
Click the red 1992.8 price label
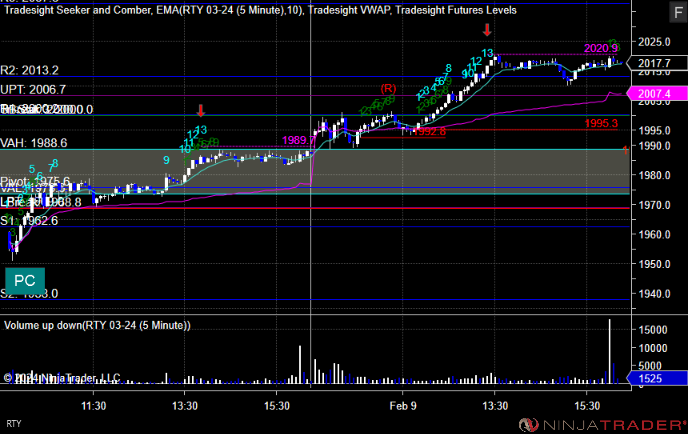[430, 131]
